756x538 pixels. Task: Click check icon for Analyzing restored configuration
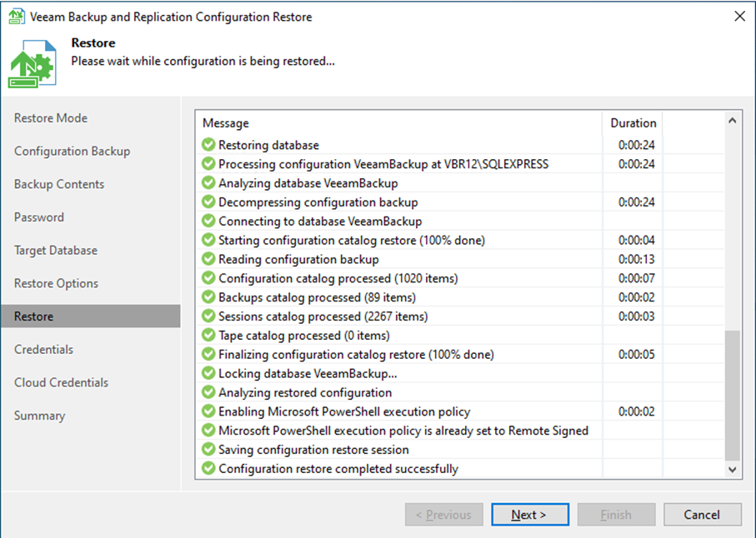coord(208,392)
